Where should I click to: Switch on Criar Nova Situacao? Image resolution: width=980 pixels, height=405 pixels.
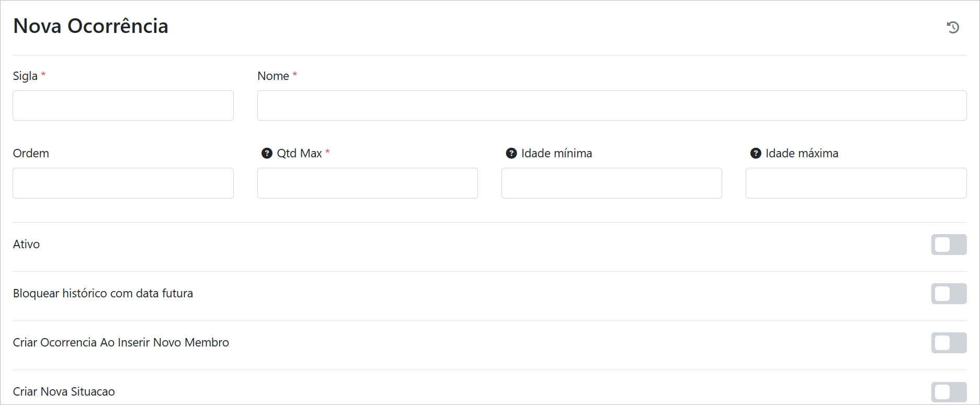click(x=948, y=392)
